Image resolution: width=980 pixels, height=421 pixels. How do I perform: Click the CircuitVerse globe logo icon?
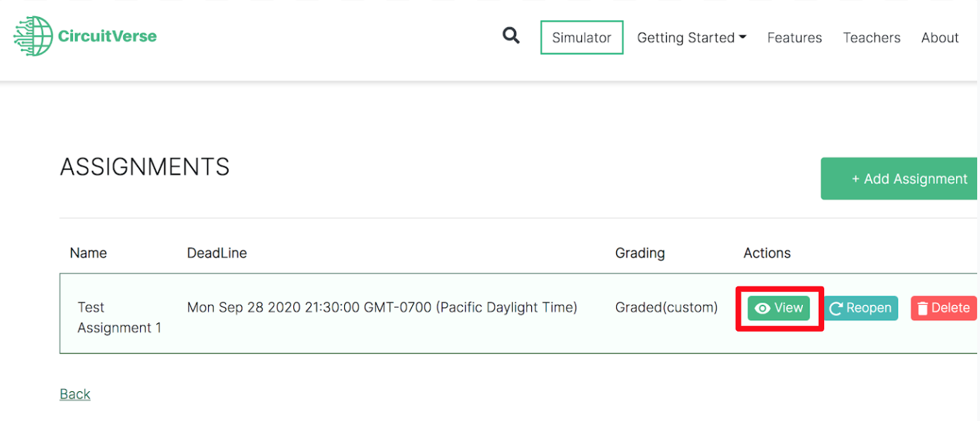[33, 36]
